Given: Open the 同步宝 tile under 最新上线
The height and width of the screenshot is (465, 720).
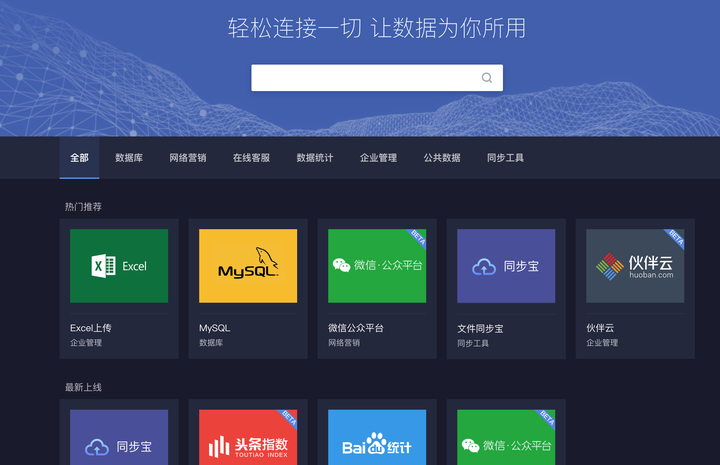Looking at the screenshot, I should click(119, 437).
